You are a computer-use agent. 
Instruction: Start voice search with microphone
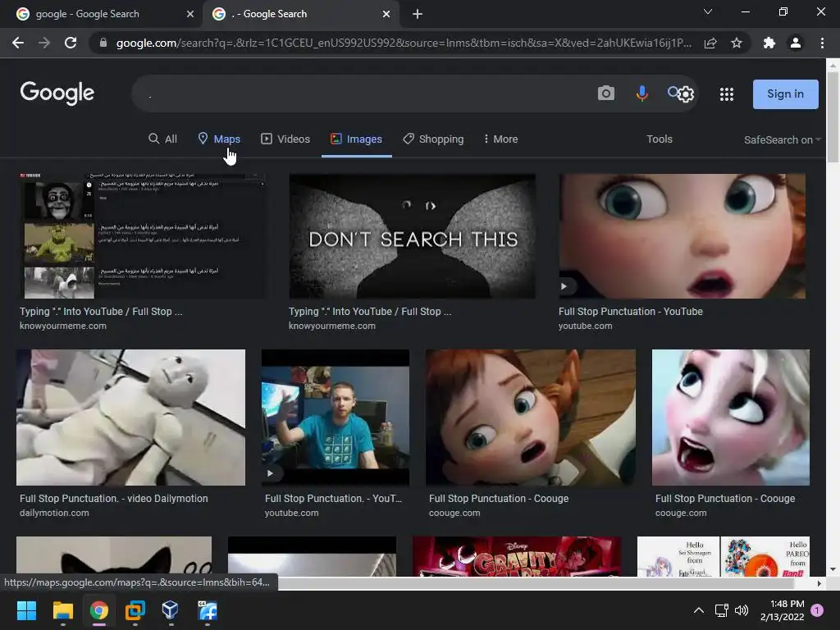coord(641,94)
